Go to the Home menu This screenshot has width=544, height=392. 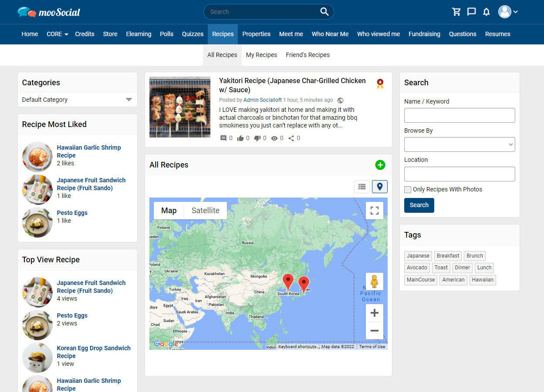(30, 34)
